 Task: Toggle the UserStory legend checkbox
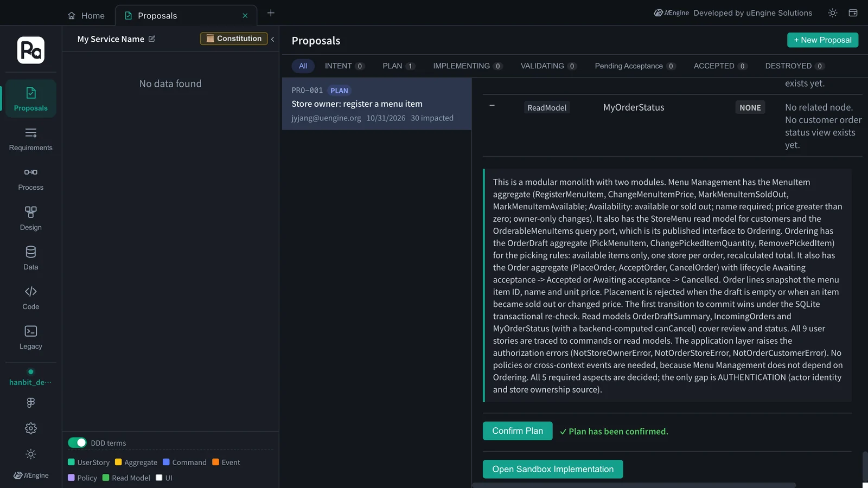[x=71, y=462]
